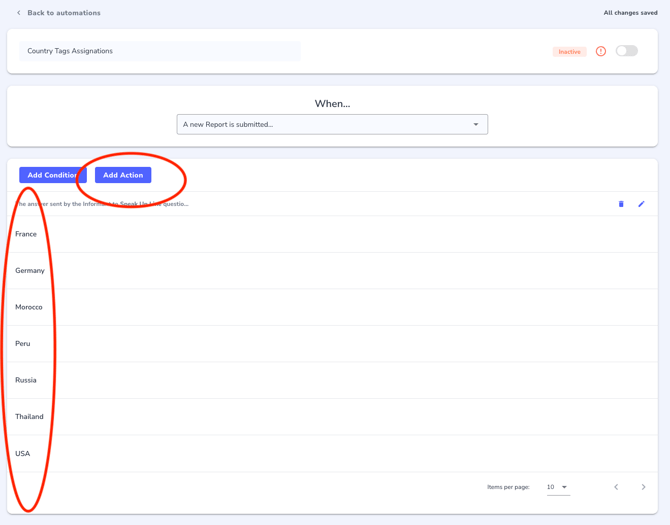This screenshot has width=670, height=525.
Task: Click the Inactive status badge
Action: point(569,52)
